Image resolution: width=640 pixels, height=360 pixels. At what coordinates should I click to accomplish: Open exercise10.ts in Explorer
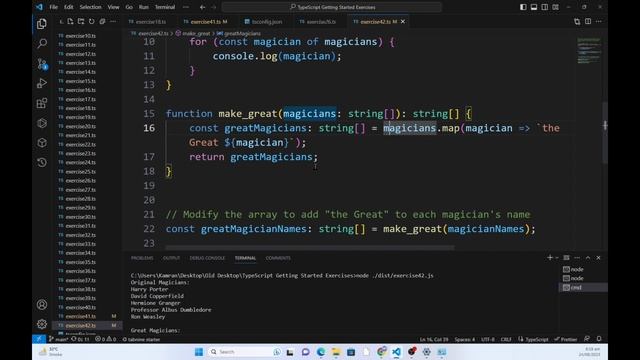[81, 36]
